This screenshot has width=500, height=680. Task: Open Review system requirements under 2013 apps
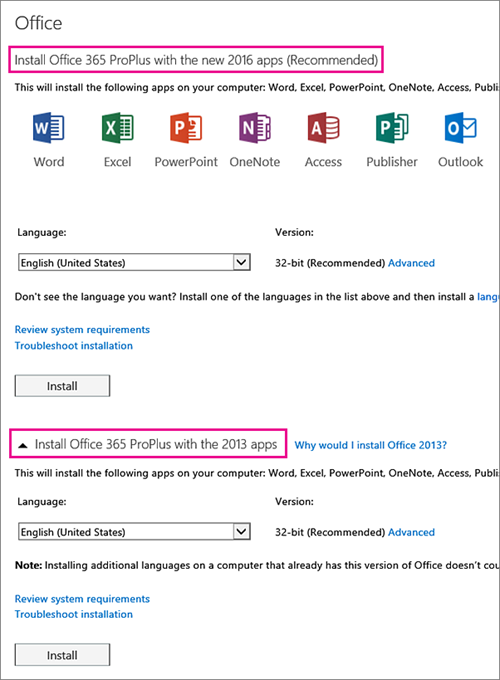(82, 599)
